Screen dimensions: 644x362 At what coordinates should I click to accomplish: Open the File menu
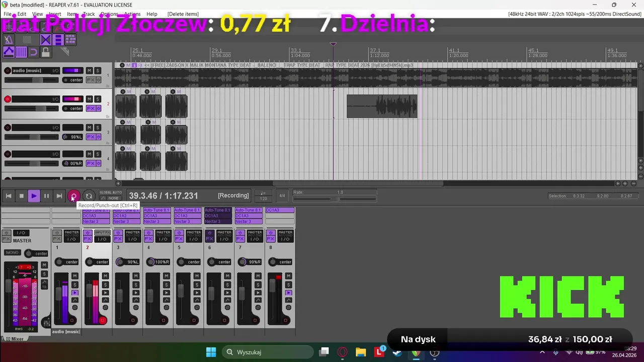[7, 14]
